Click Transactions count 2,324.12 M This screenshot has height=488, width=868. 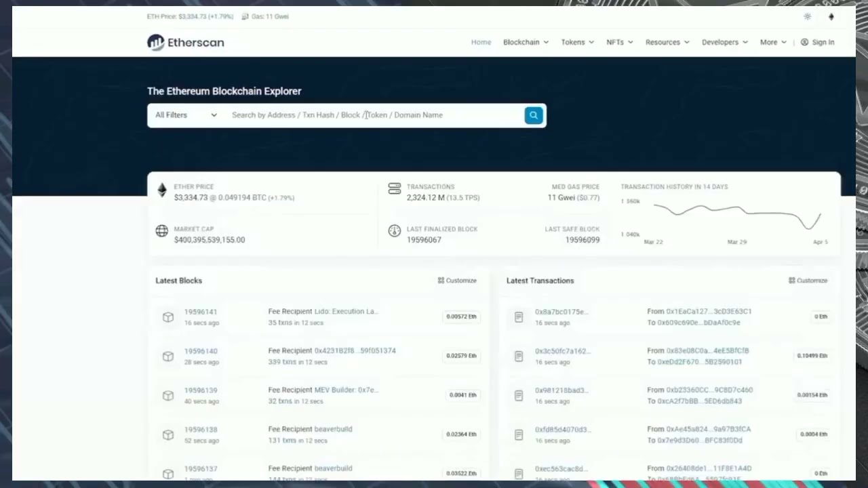coord(426,198)
